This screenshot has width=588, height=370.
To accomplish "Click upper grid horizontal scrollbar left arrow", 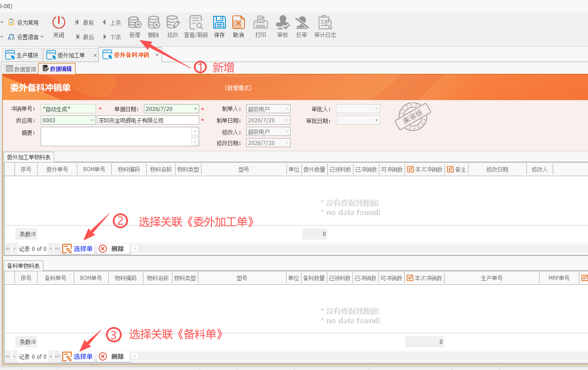I will 134,249.
